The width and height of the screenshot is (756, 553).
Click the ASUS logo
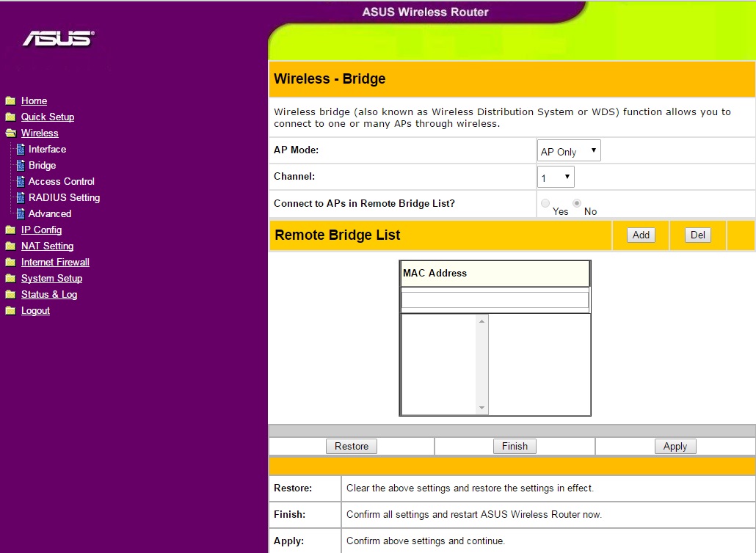click(x=58, y=38)
